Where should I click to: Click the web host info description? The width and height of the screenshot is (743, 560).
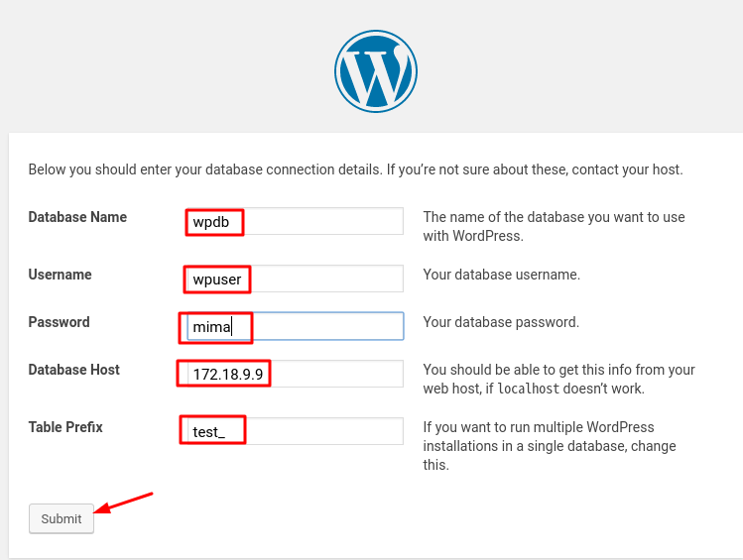[x=558, y=380]
